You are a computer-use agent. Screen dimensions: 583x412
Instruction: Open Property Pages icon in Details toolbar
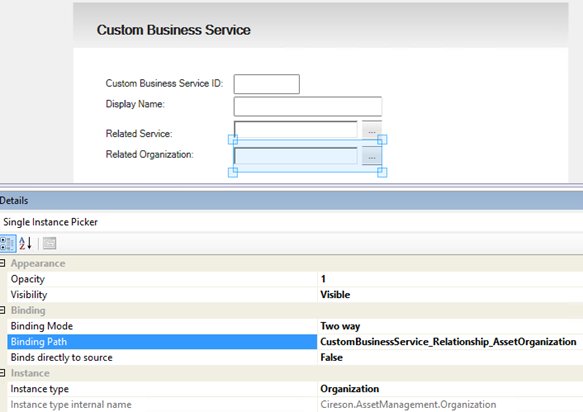[49, 244]
